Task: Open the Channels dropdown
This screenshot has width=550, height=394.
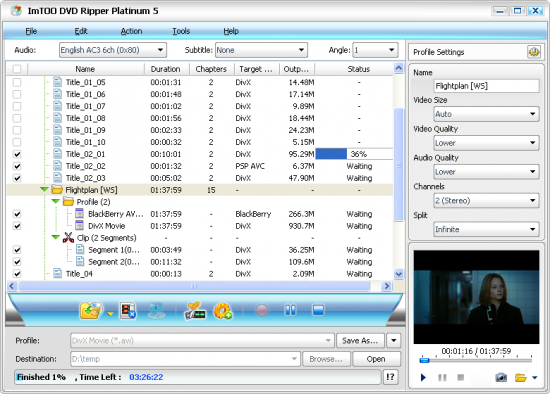Action: [x=486, y=200]
